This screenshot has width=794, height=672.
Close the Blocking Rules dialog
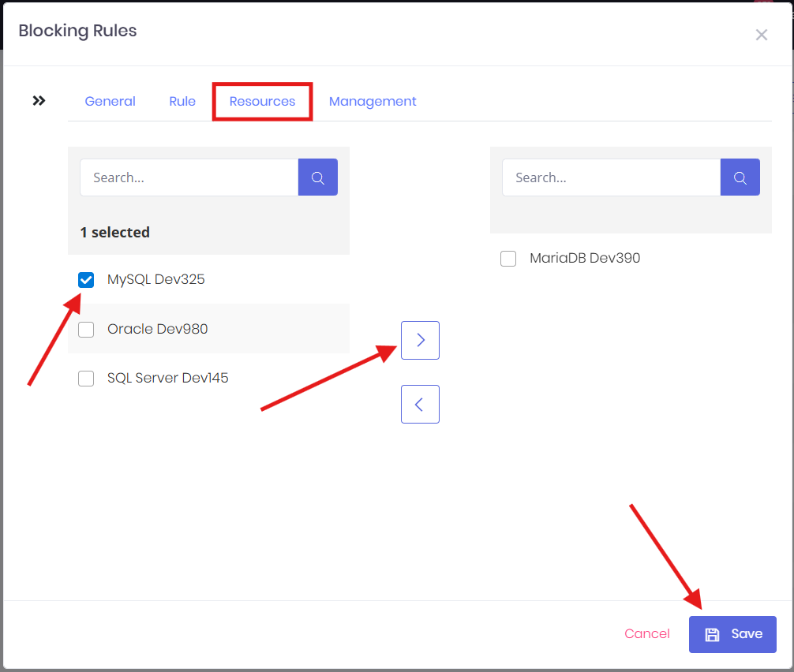[x=761, y=35]
